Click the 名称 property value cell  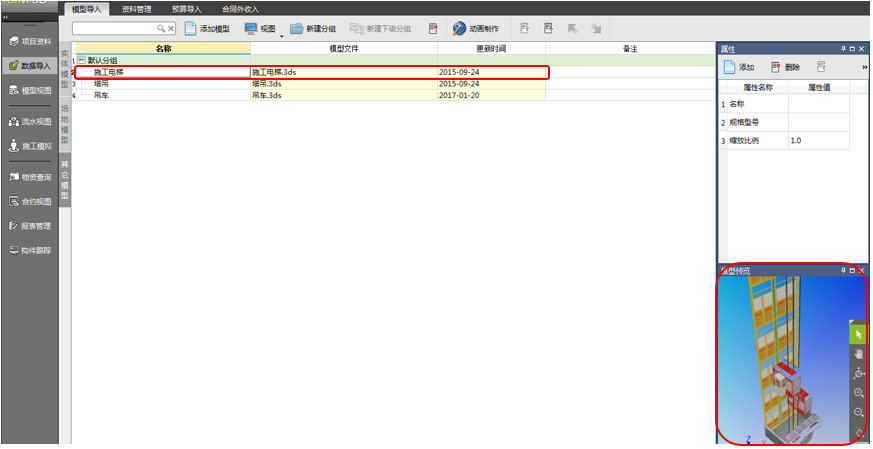(x=819, y=104)
